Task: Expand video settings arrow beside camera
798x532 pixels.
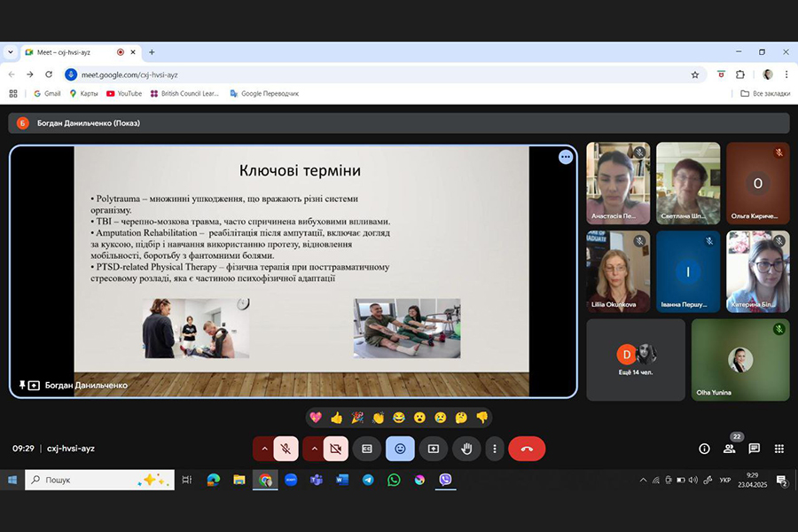Action: [313, 449]
